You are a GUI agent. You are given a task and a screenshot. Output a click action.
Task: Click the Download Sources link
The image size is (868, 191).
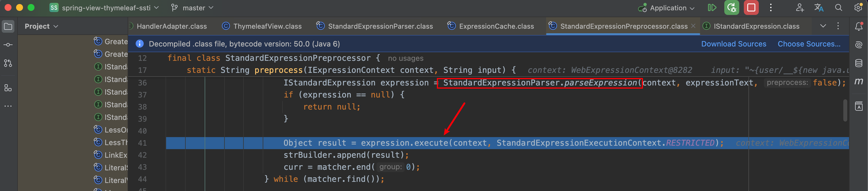(x=733, y=44)
